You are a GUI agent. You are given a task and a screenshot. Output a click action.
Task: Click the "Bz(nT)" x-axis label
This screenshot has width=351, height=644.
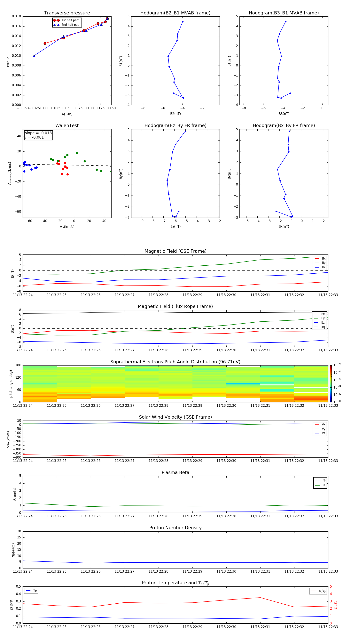click(175, 227)
